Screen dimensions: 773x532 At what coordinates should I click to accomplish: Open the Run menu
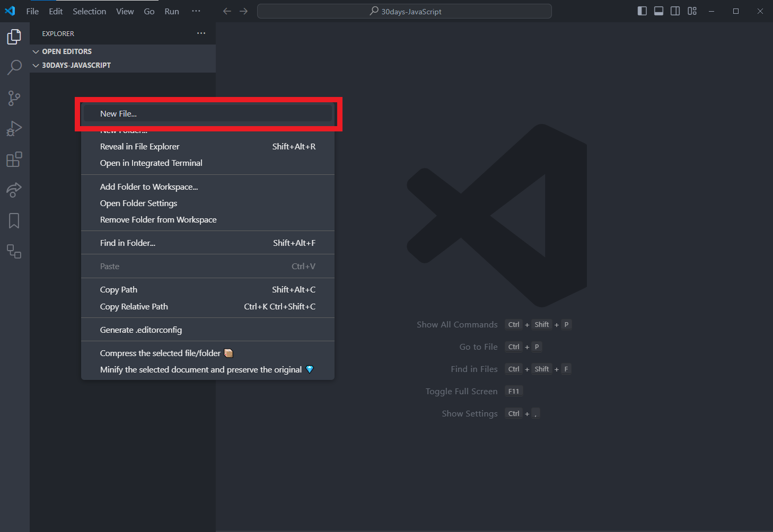[172, 11]
